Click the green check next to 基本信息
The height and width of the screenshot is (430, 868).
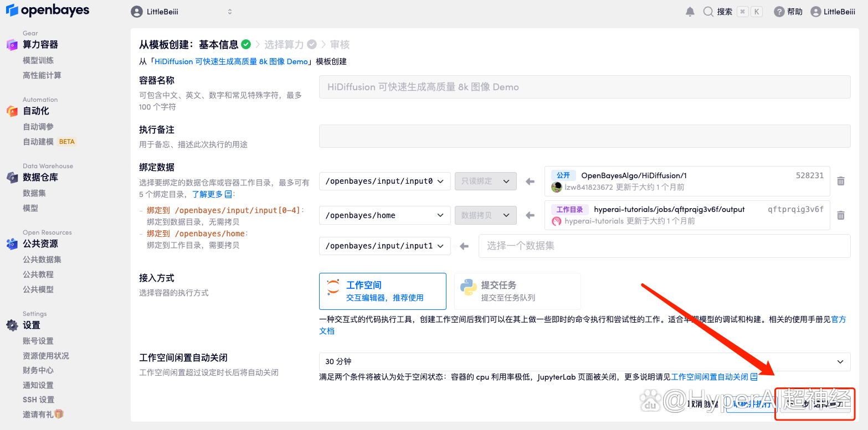(x=246, y=44)
